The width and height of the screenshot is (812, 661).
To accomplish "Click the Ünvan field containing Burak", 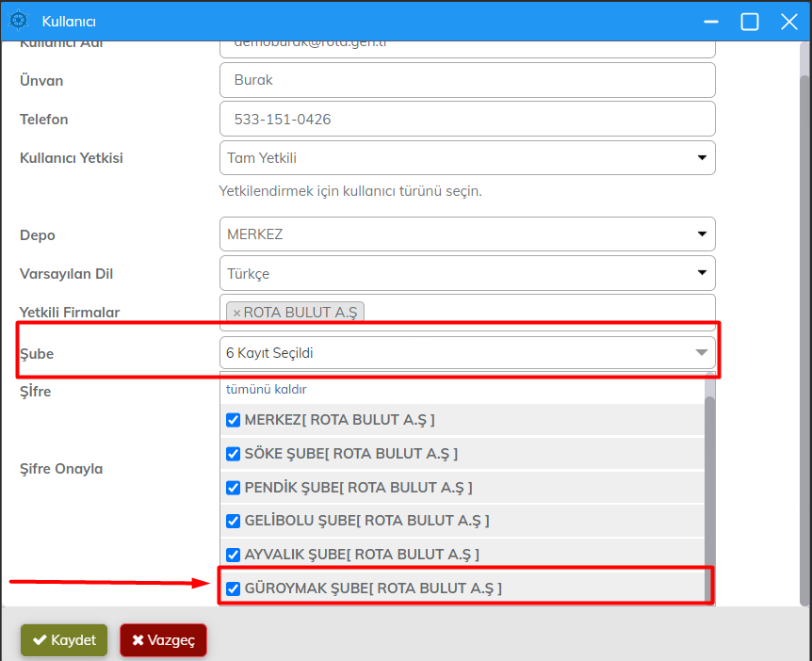I will pyautogui.click(x=466, y=80).
